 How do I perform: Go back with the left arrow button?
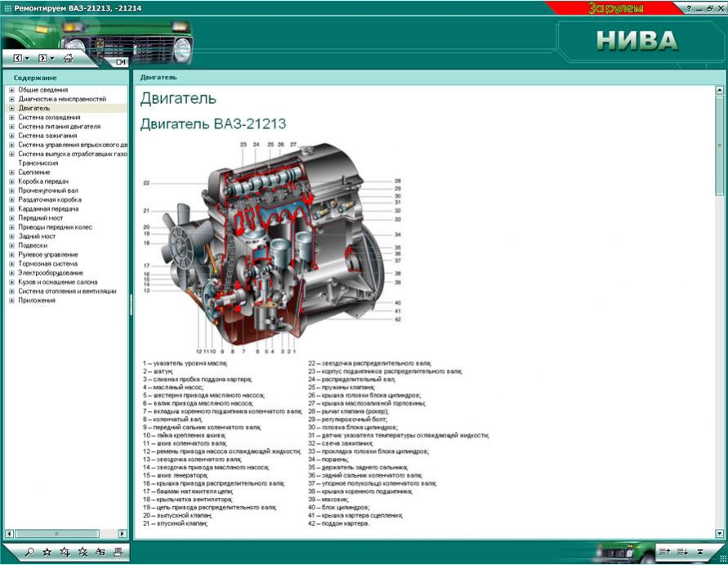18,58
